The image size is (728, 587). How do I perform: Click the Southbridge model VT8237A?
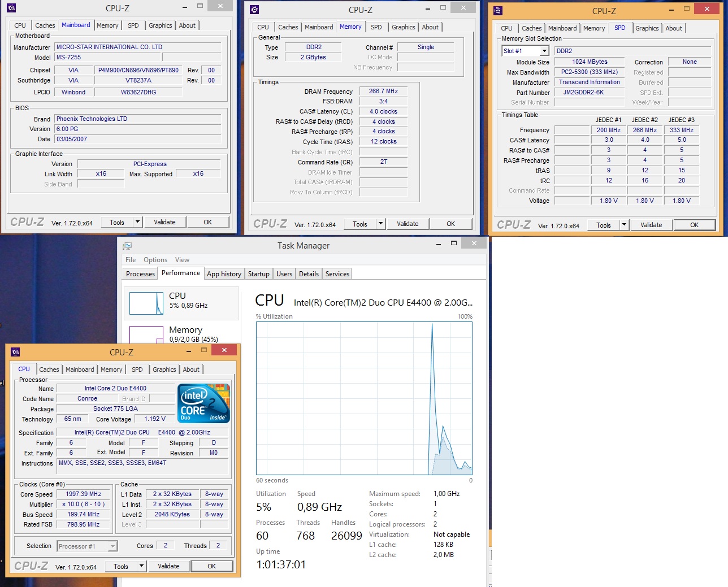pos(138,80)
